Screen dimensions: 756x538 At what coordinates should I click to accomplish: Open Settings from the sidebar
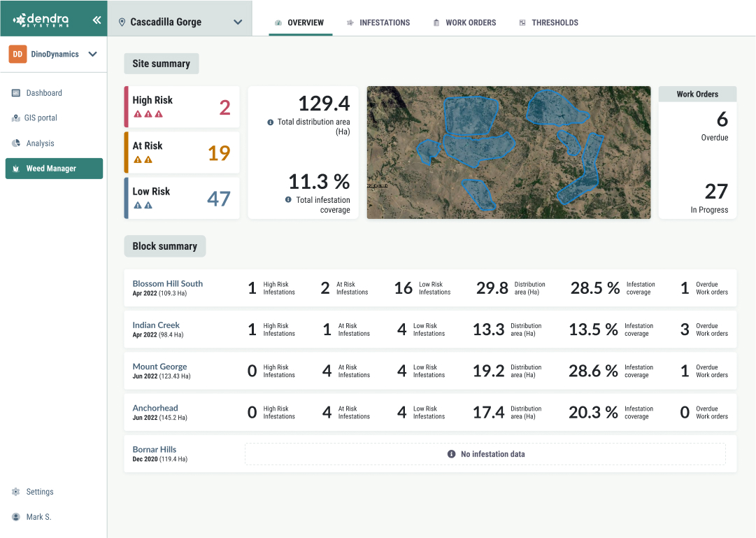tap(40, 492)
